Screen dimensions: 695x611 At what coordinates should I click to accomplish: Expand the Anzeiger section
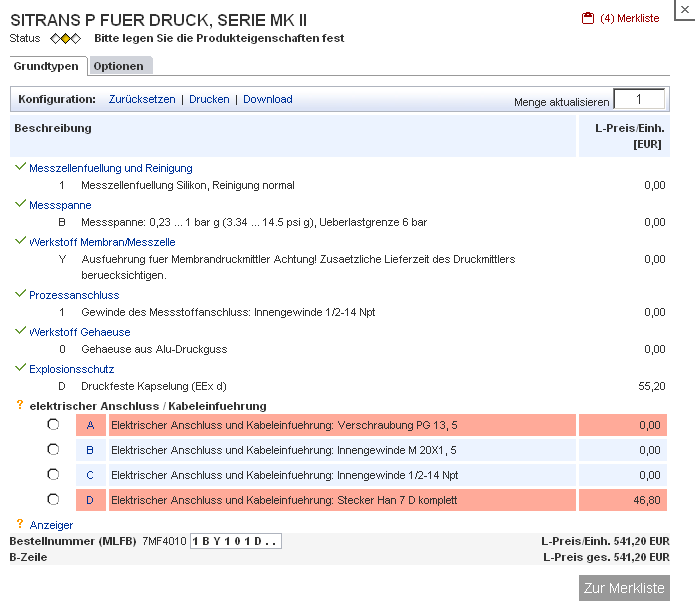coord(51,525)
